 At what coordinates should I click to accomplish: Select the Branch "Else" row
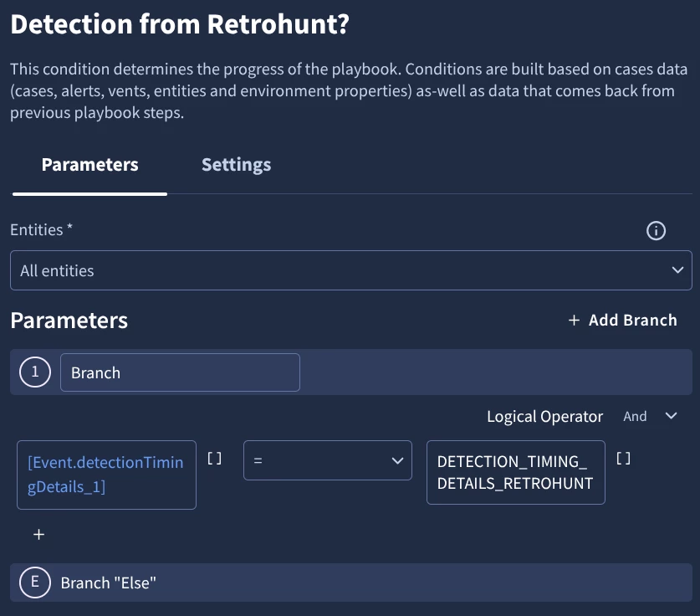click(x=350, y=583)
